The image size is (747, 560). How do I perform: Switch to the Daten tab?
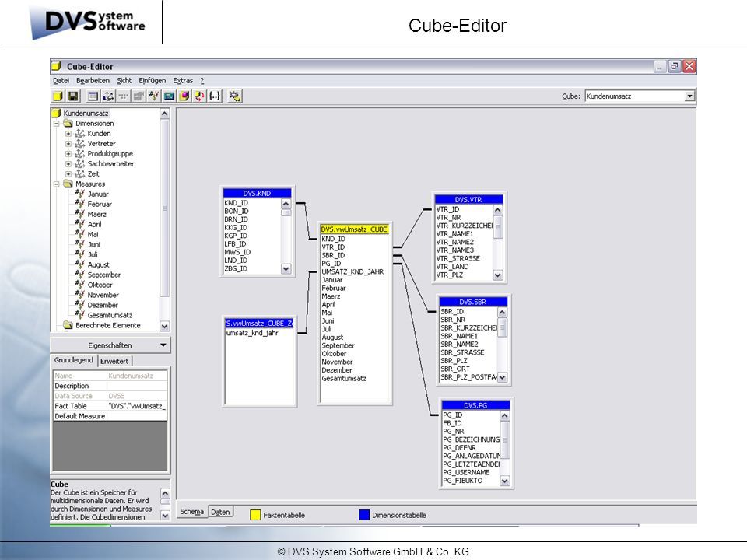tap(220, 512)
